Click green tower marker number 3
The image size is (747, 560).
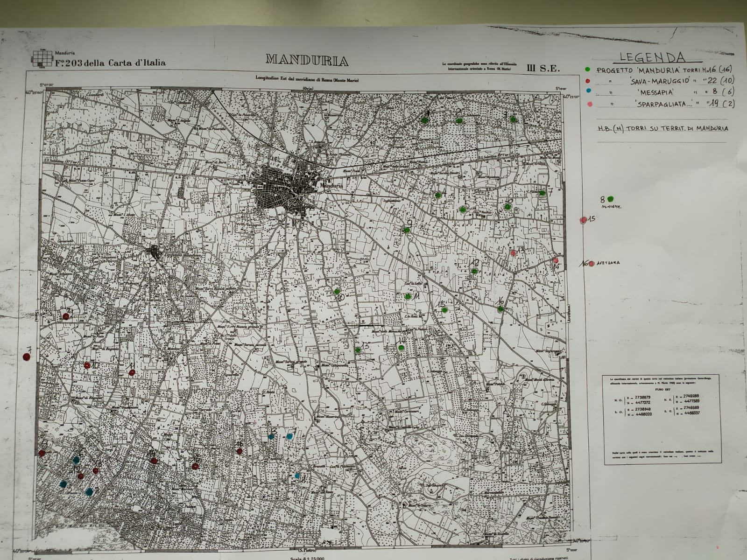513,119
